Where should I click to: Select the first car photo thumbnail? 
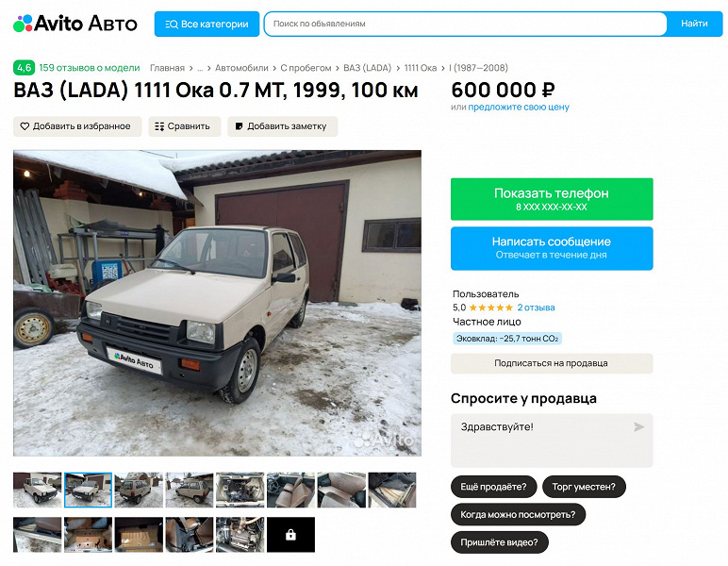pyautogui.click(x=37, y=490)
